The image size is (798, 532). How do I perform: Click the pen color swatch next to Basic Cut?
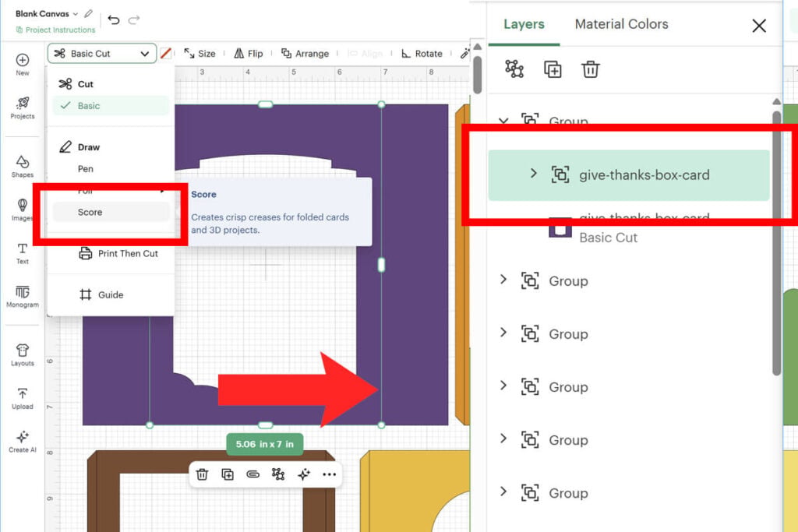[x=165, y=54]
